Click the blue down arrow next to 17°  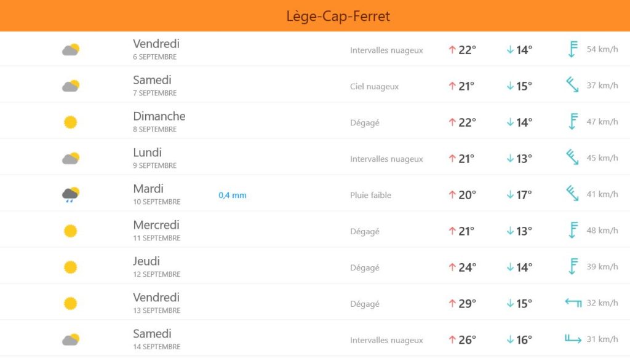pyautogui.click(x=510, y=195)
